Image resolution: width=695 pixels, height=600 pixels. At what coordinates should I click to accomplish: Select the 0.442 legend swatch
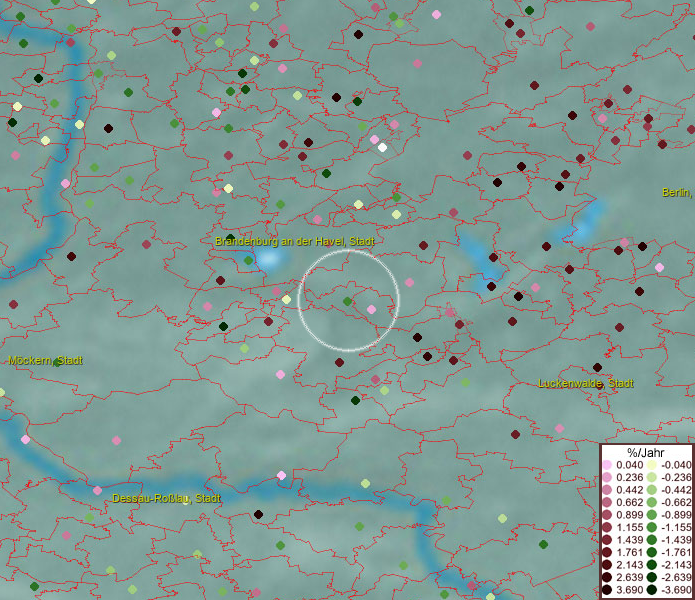click(607, 490)
